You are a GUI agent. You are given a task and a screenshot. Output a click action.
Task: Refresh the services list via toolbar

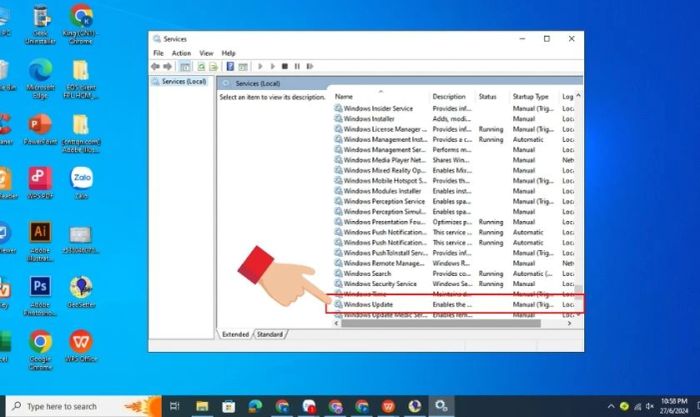(201, 67)
